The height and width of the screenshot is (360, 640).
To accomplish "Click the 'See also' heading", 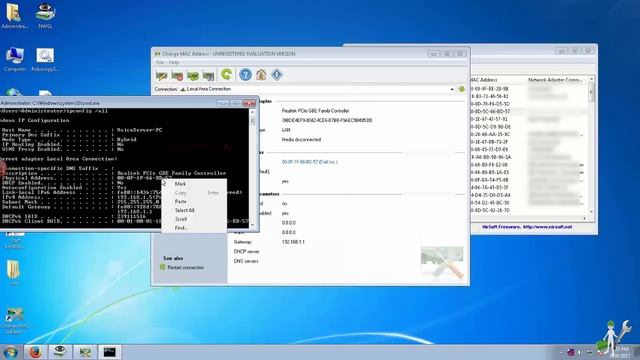I will pyautogui.click(x=173, y=258).
